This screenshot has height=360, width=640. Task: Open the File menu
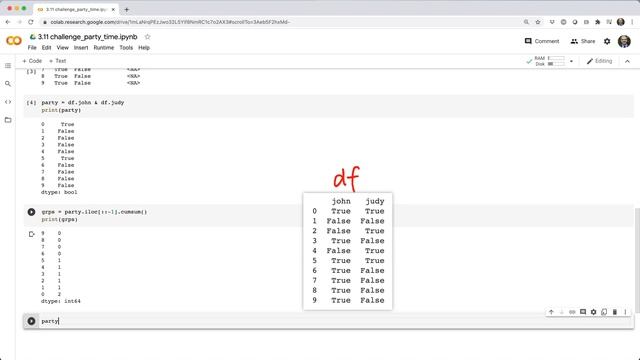tap(32, 48)
